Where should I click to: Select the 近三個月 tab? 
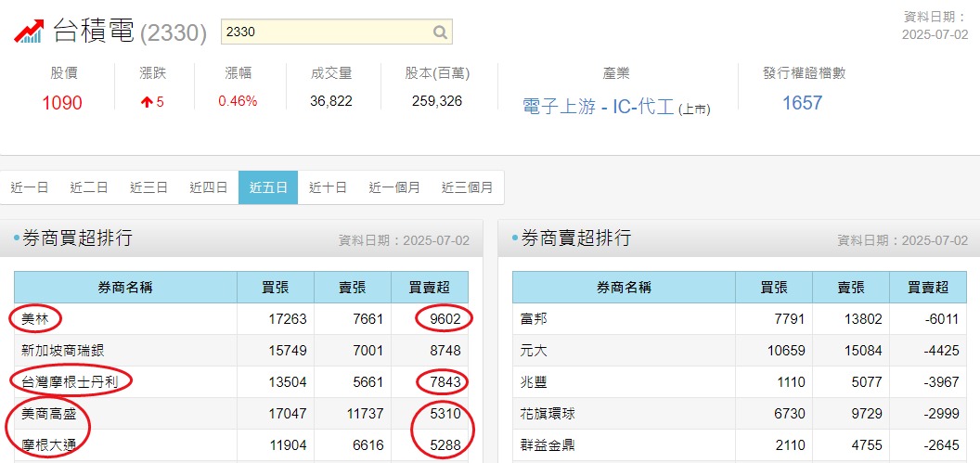pyautogui.click(x=467, y=187)
